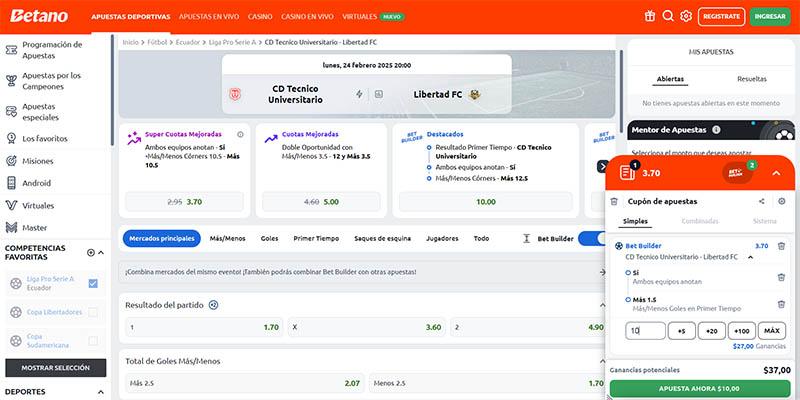Viewport: 800px width, 400px height.
Task: Click the Regístrate button
Action: click(721, 16)
